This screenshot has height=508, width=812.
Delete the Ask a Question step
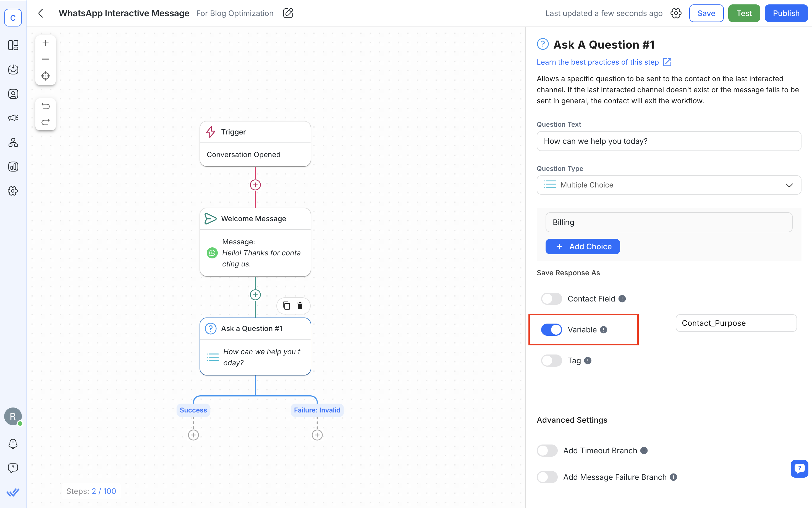[300, 305]
